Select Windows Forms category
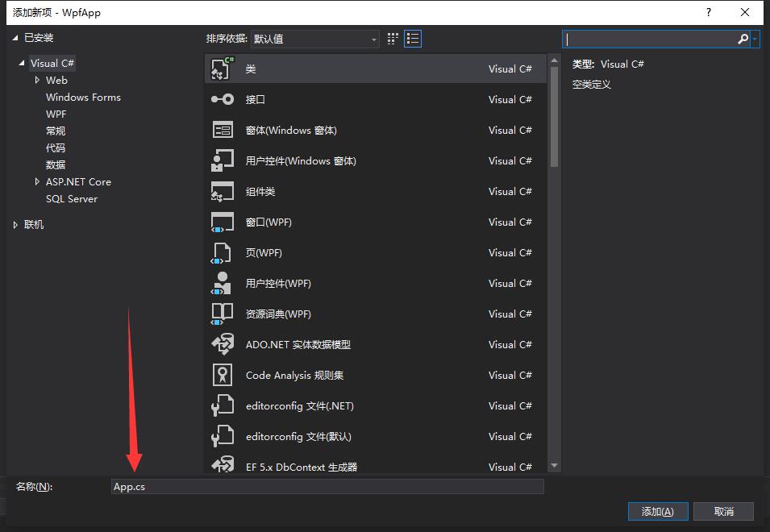Screen dimensions: 770x532 coord(83,98)
